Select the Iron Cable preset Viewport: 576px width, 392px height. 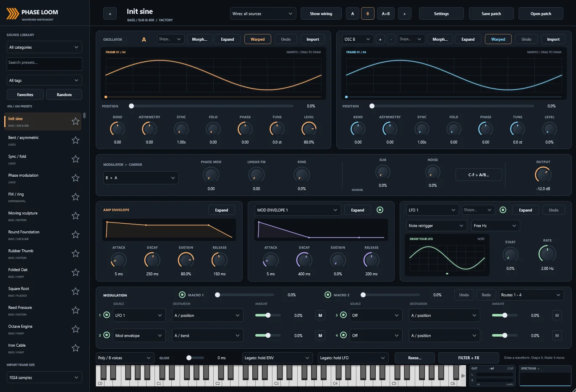coord(42,348)
